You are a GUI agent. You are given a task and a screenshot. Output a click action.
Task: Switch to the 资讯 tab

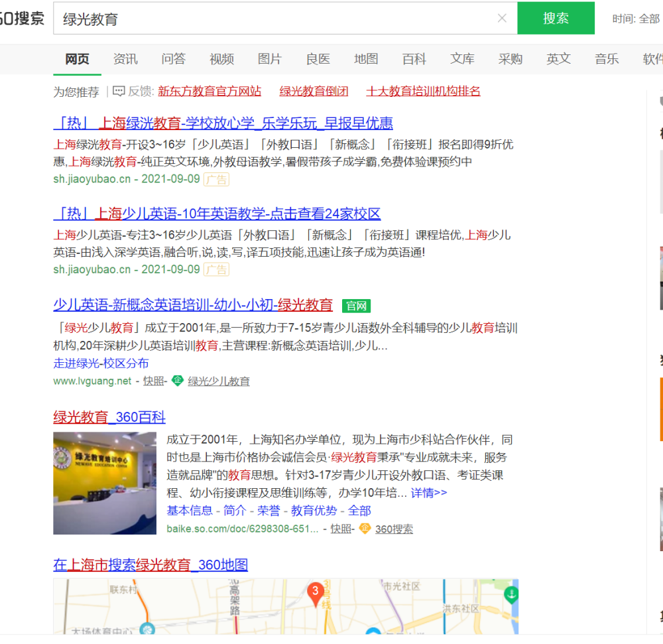pos(125,59)
